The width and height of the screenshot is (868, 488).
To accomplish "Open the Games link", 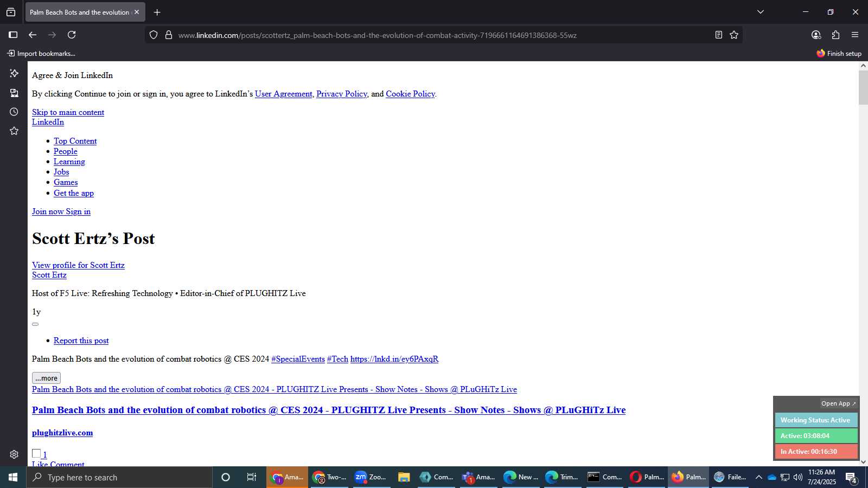I will (x=66, y=182).
